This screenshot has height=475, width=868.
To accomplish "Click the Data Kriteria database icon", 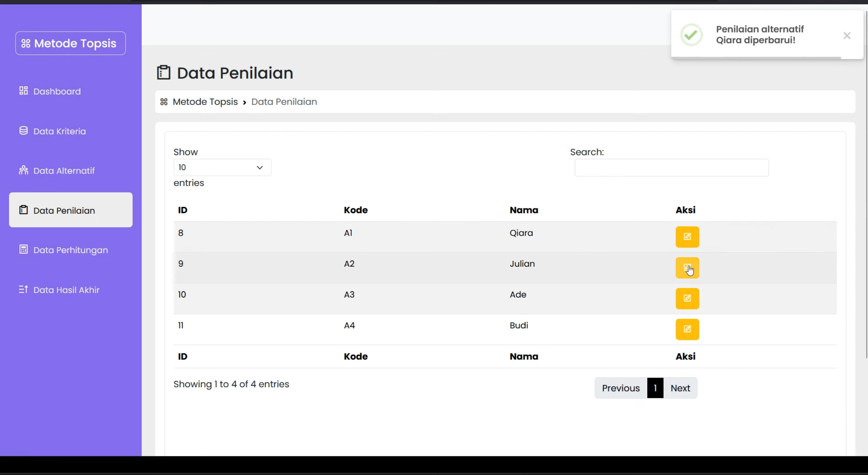I will click(23, 131).
